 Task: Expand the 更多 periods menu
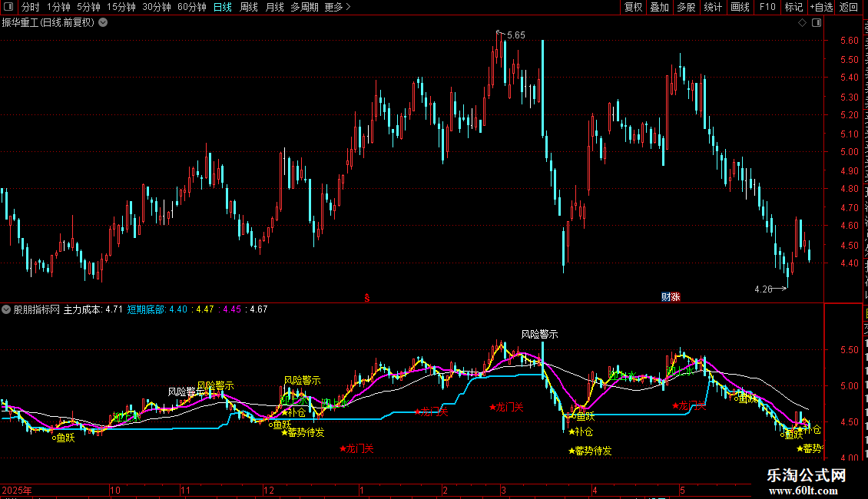point(337,7)
